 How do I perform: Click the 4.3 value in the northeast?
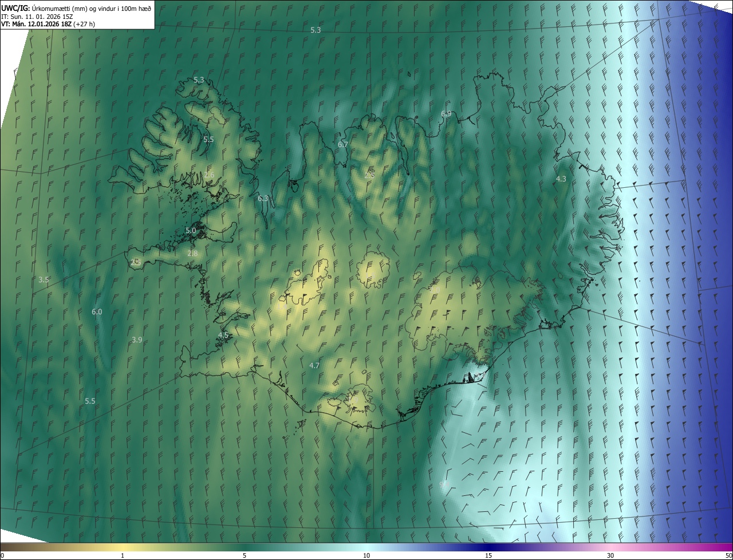[561, 179]
